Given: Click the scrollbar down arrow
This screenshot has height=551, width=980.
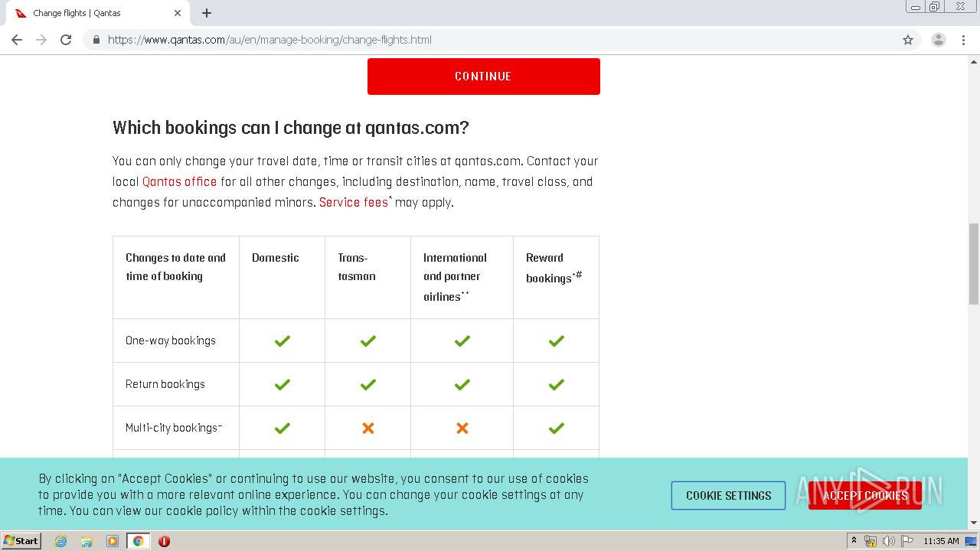Looking at the screenshot, I should pyautogui.click(x=974, y=523).
